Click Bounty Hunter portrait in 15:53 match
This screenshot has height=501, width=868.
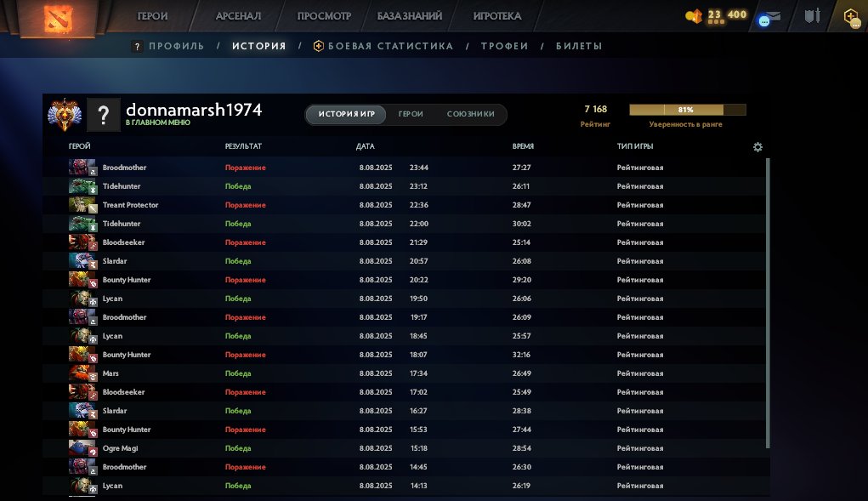click(82, 430)
